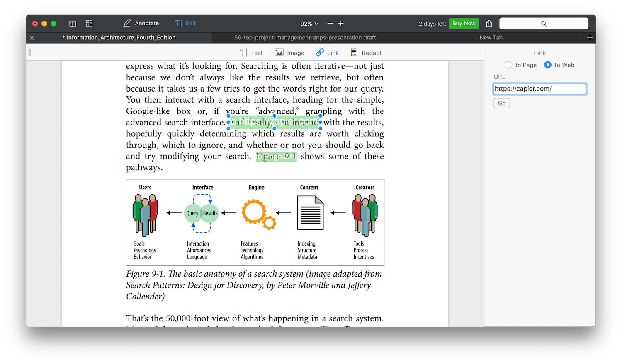Select the Page 239 link annotation
Image resolution: width=622 pixels, height=364 pixels.
coord(276,157)
